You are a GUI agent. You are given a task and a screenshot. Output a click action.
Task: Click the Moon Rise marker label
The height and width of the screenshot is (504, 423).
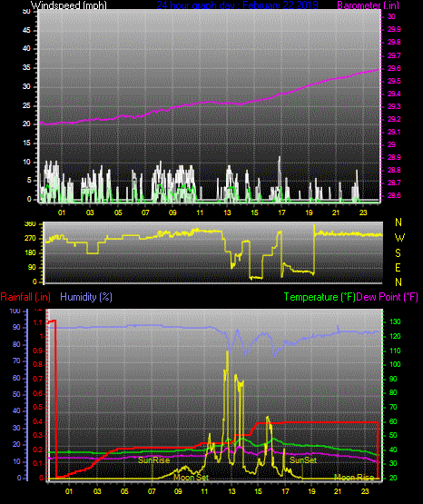point(354,478)
